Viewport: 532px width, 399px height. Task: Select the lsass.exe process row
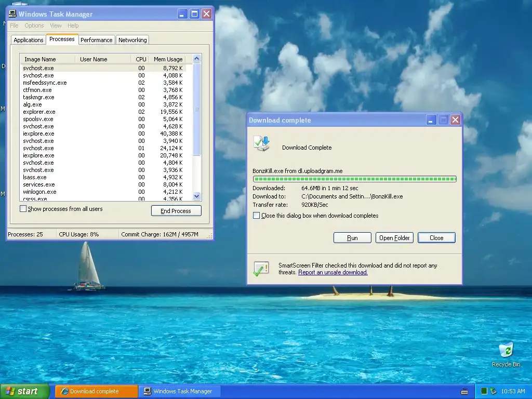pyautogui.click(x=103, y=177)
